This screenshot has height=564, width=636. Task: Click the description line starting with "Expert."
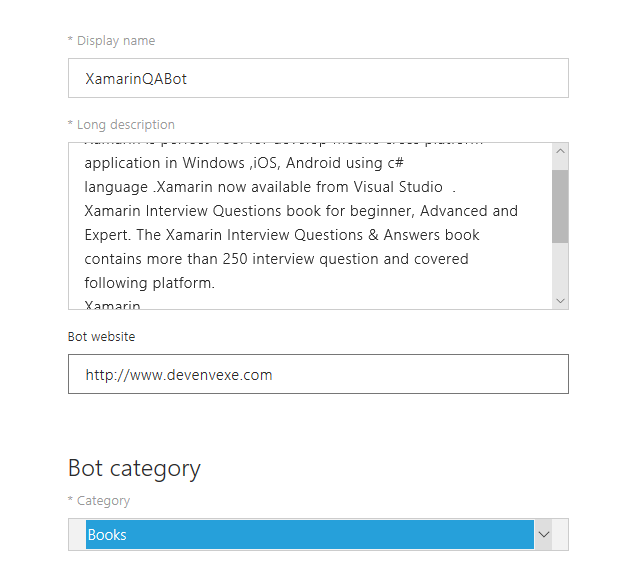tap(281, 235)
